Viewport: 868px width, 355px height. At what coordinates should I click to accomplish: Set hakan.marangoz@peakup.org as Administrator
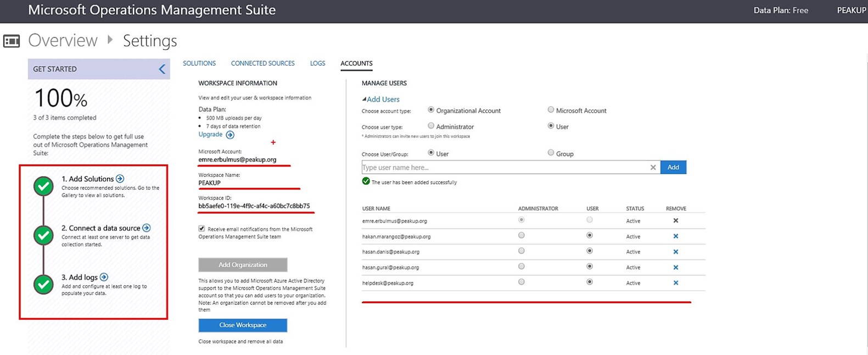[522, 236]
